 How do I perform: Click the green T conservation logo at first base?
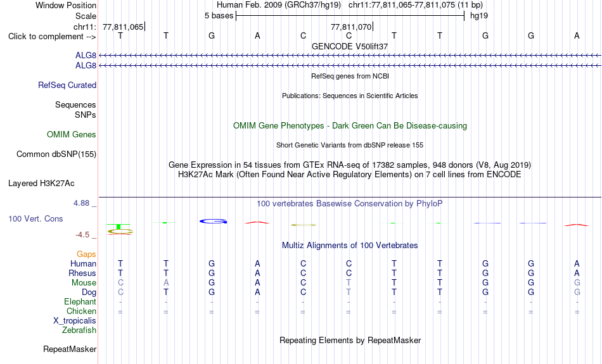(118, 226)
